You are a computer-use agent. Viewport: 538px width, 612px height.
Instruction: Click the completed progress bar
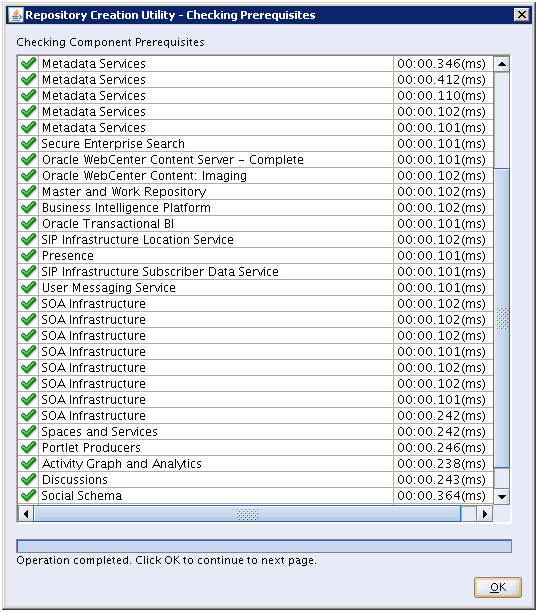click(x=264, y=546)
